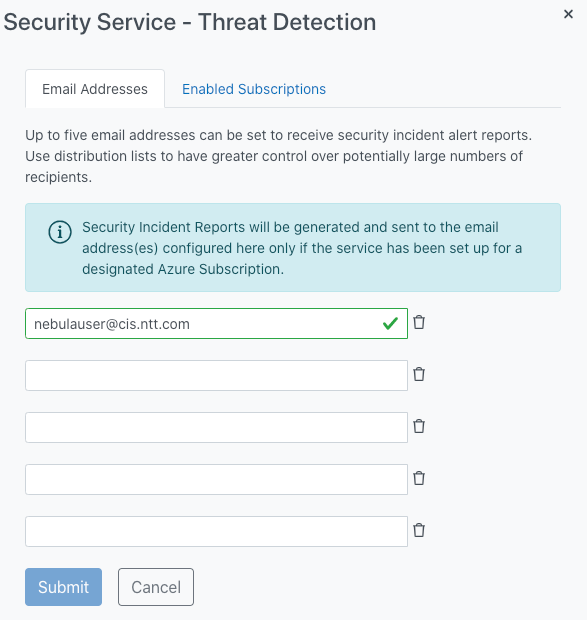The image size is (587, 620).
Task: Click the green validation checkmark icon
Action: [390, 323]
